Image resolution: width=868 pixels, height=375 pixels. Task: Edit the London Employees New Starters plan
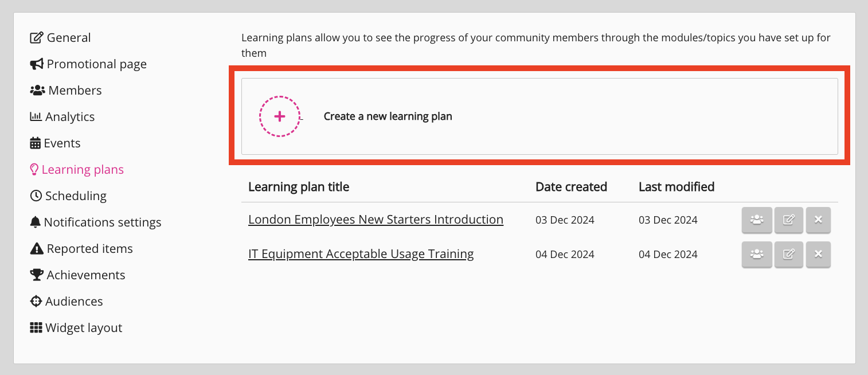(x=789, y=220)
